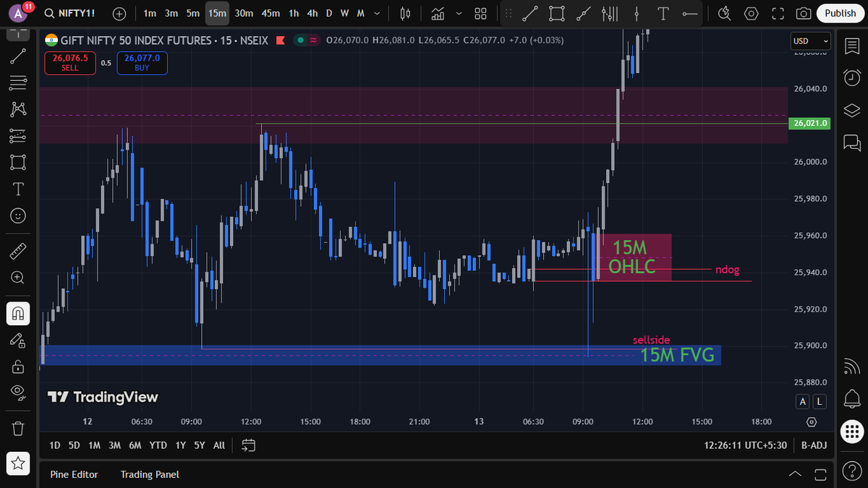Expand the timeframe intervals chevron after M
The image size is (868, 488).
click(378, 14)
